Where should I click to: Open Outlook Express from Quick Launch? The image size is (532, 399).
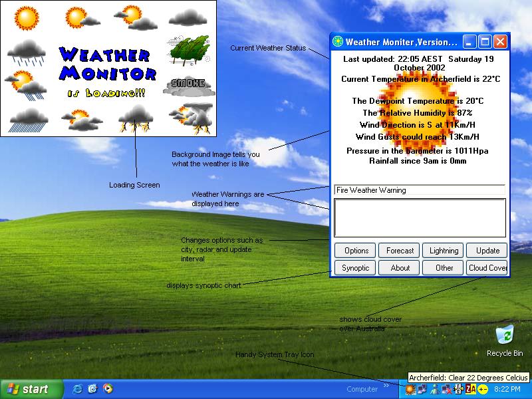pyautogui.click(x=92, y=389)
